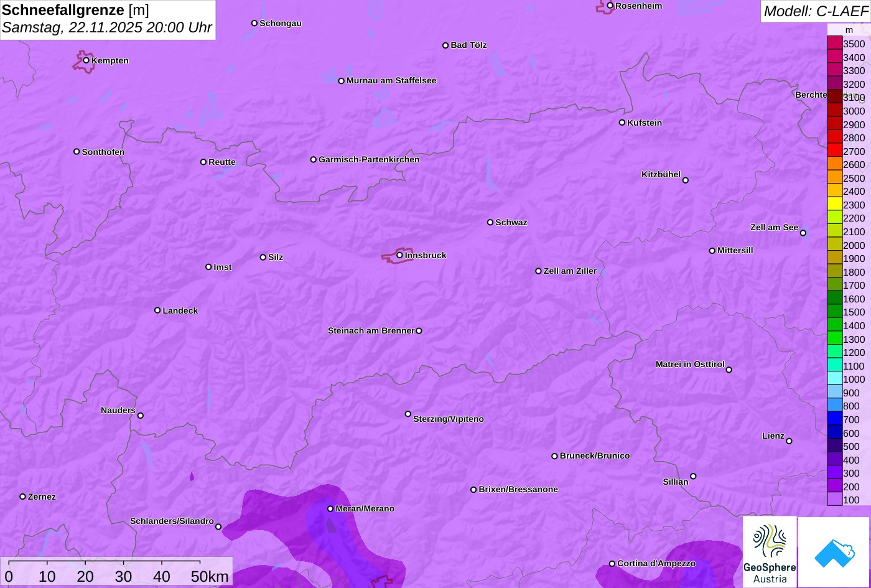Click the Schwaz location dot

click(x=490, y=222)
